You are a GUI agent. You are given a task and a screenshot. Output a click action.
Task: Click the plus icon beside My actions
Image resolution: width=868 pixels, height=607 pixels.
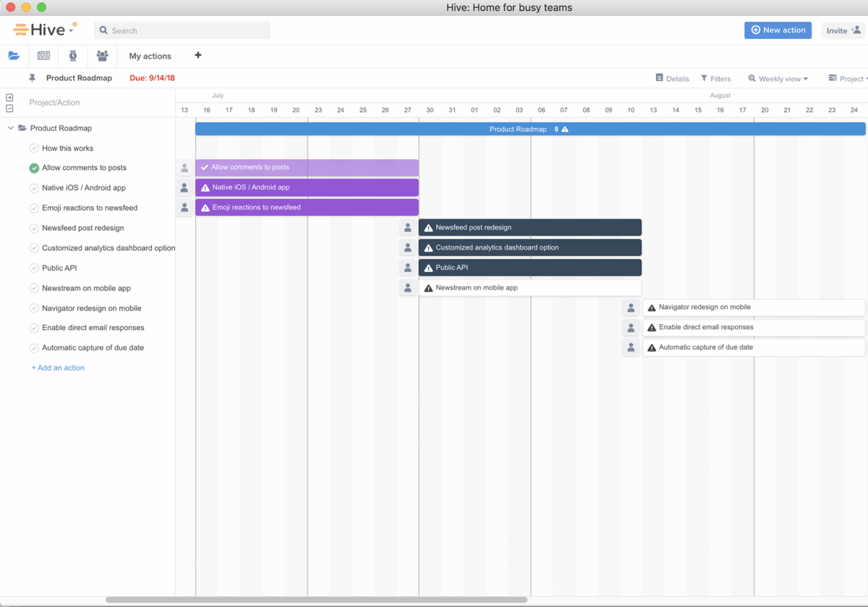pos(197,56)
